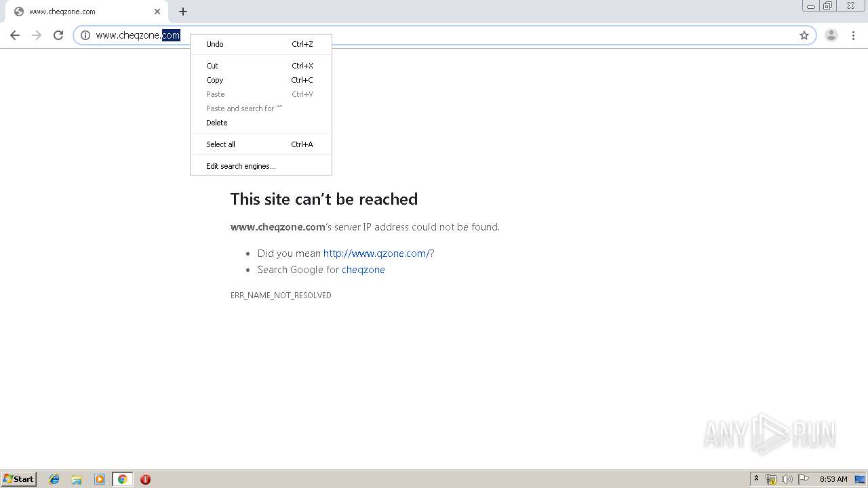
Task: Open a new tab with plus button
Action: pos(183,12)
